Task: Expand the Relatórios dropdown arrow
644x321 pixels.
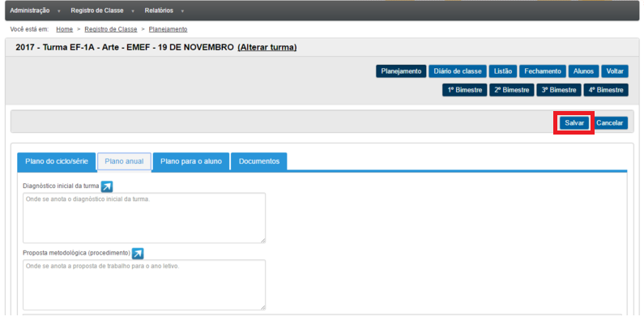Action: 182,11
